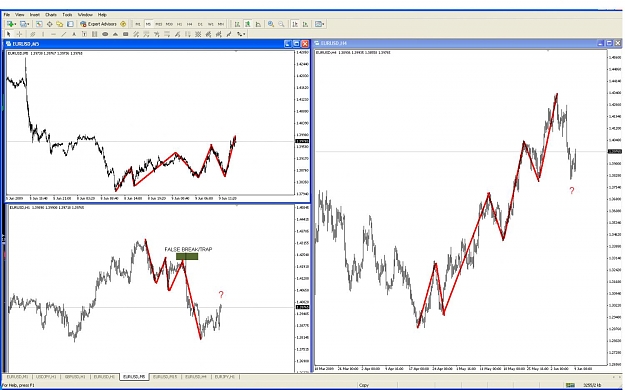Click the connection status indicator in status bar

point(570,385)
